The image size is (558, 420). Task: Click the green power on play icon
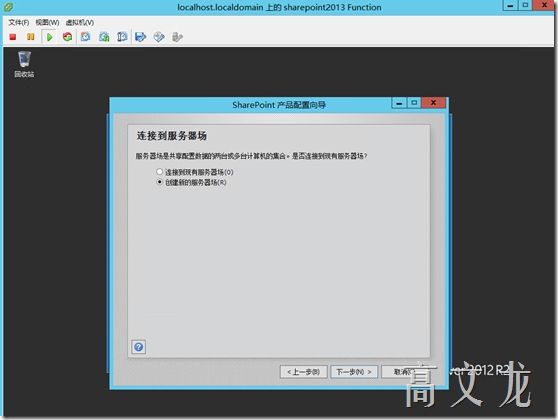(49, 37)
